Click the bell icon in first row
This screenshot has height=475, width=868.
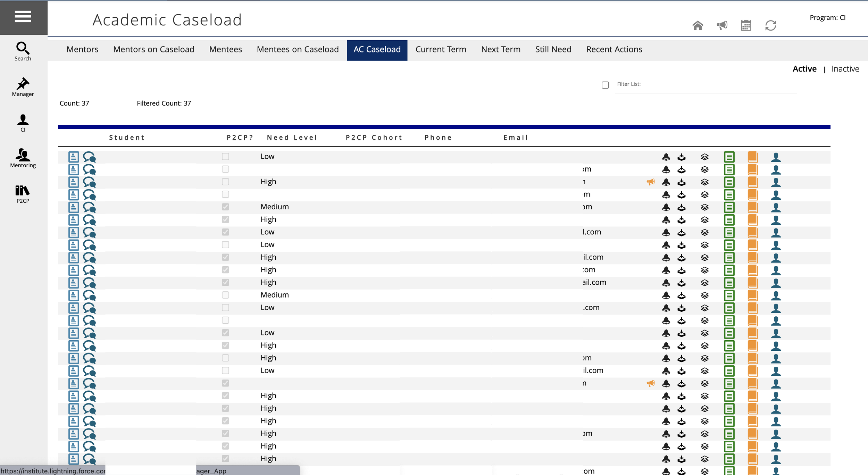(x=666, y=157)
